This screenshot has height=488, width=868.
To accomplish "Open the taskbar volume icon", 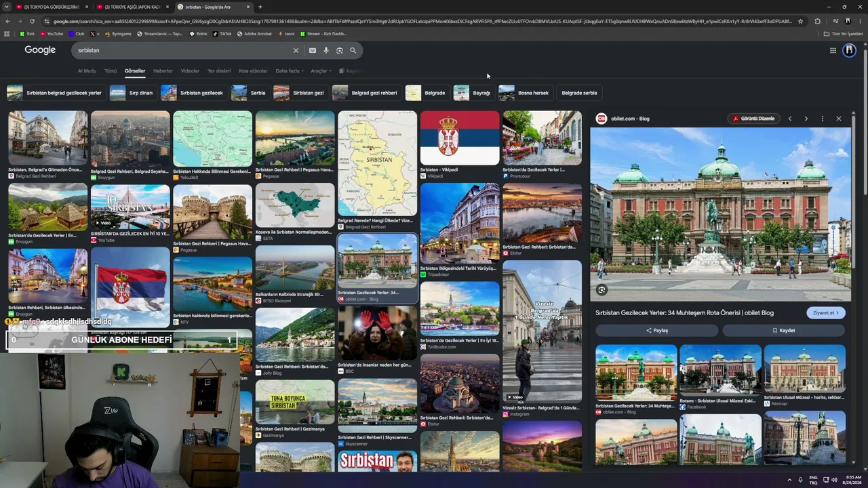I will 834,480.
